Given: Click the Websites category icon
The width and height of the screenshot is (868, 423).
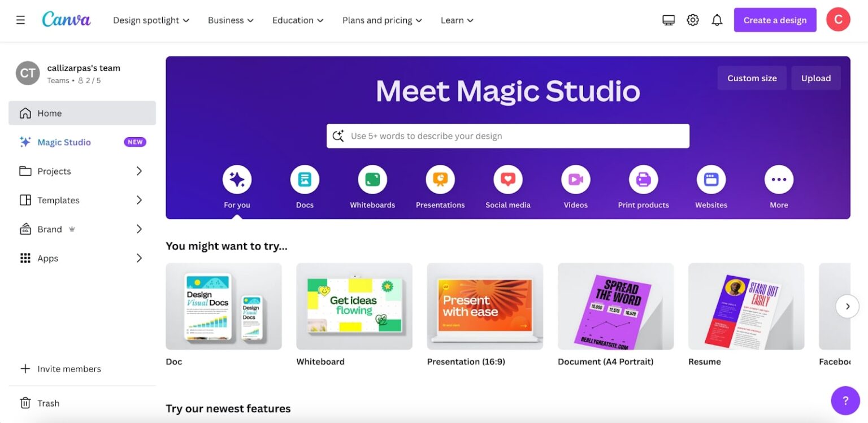Looking at the screenshot, I should point(711,180).
